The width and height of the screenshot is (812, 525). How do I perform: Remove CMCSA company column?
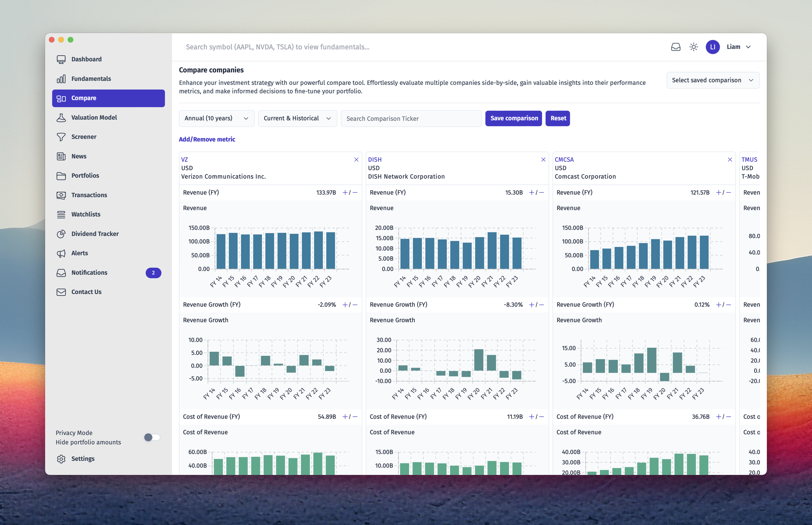(x=730, y=160)
